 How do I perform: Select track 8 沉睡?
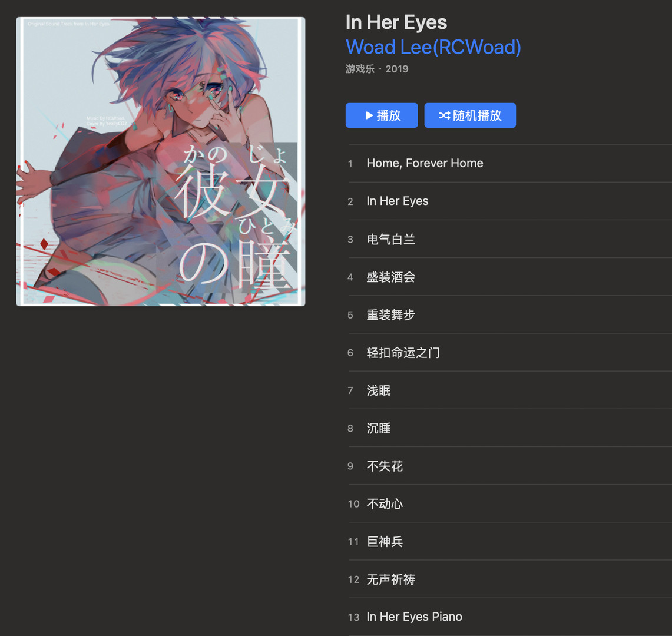coord(379,428)
